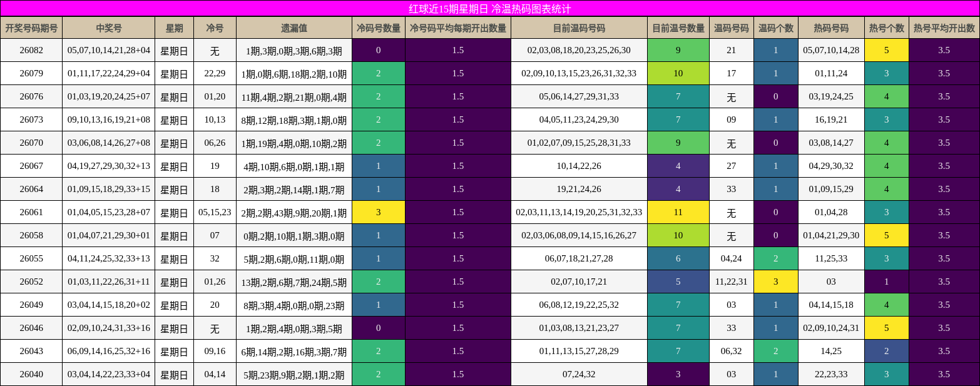Click the 热码号码 column header
The image size is (980, 386).
tap(831, 28)
